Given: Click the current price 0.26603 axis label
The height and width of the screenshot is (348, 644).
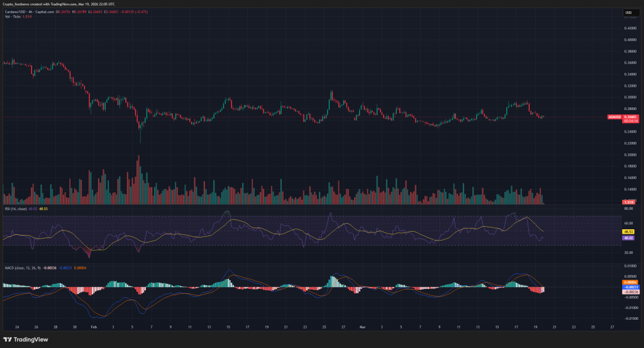Looking at the screenshot, I should tap(630, 117).
